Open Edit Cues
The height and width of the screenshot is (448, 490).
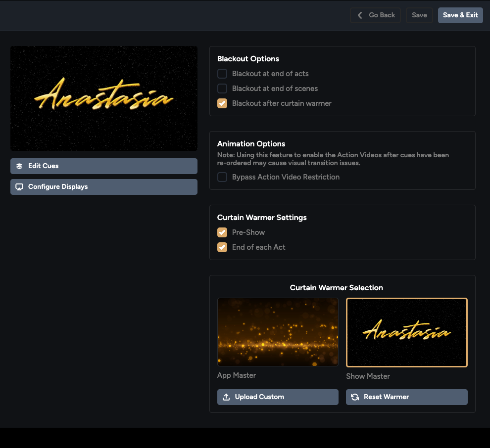(x=104, y=166)
